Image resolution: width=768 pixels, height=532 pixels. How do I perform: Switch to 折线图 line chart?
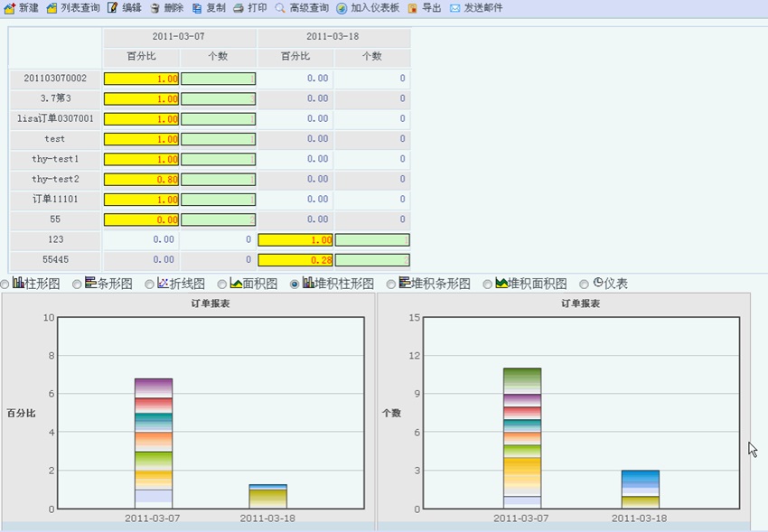click(150, 285)
